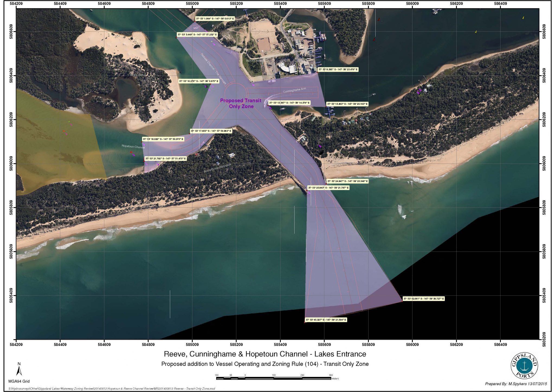Click coordinate label 37° 53' 24.847" S
Screen dimensions: 555x392
(348, 181)
